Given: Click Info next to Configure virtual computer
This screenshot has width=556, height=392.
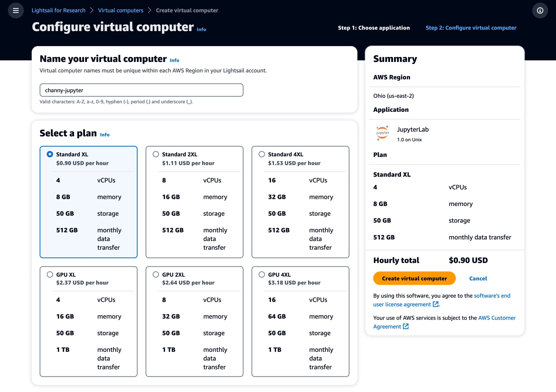Looking at the screenshot, I should tap(201, 30).
